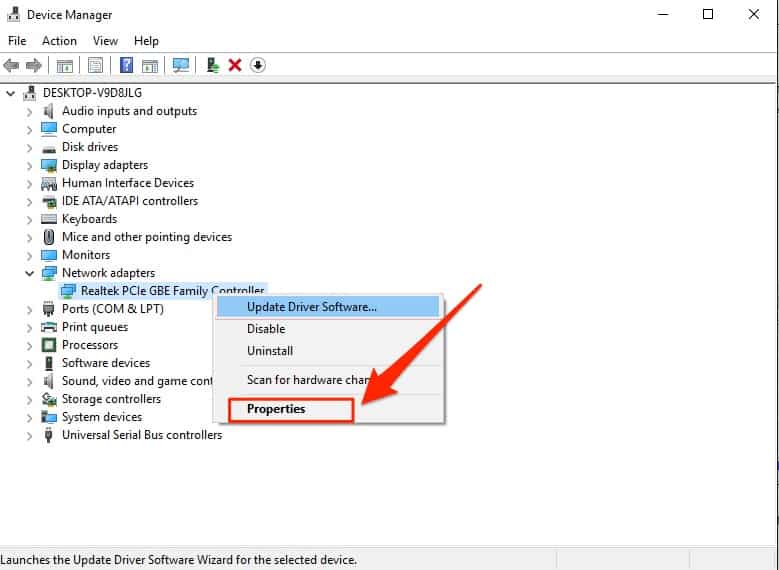Click the Monitors icon

coord(49,255)
